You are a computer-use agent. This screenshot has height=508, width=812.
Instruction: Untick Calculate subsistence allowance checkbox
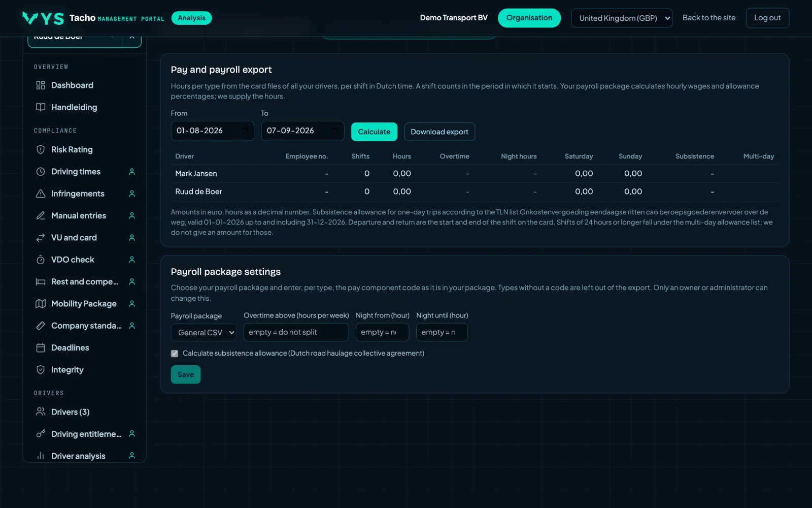(175, 354)
